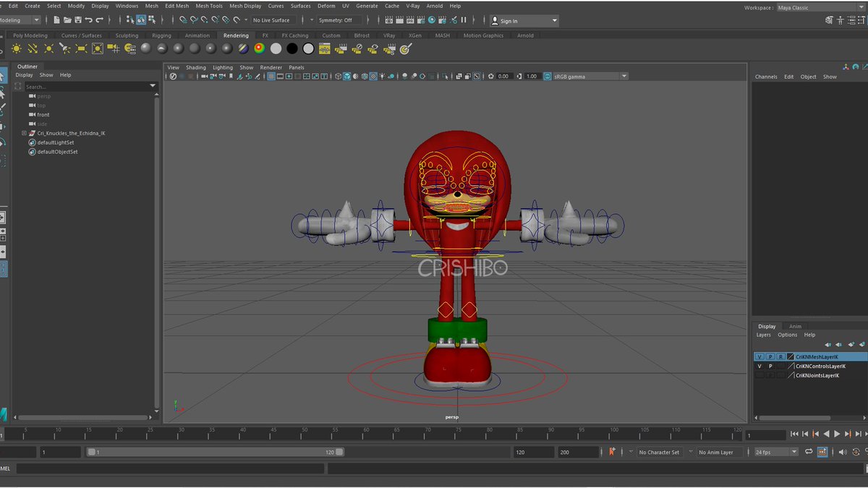The width and height of the screenshot is (868, 488).
Task: Click the Sign In button
Action: [524, 21]
